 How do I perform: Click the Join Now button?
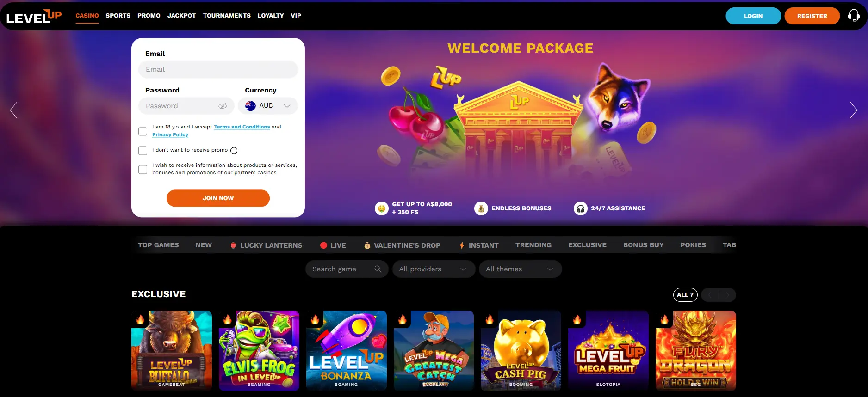coord(218,198)
